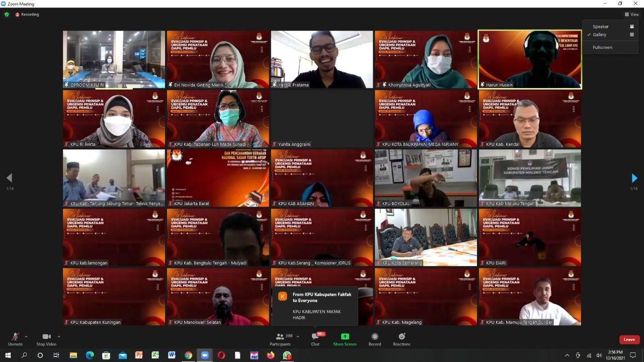Click the Share Screen icon
Screen dimensions: 644x362
coord(345,337)
